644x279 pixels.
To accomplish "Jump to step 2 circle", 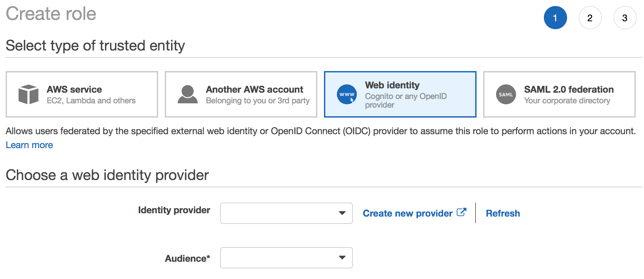I will coord(590,18).
